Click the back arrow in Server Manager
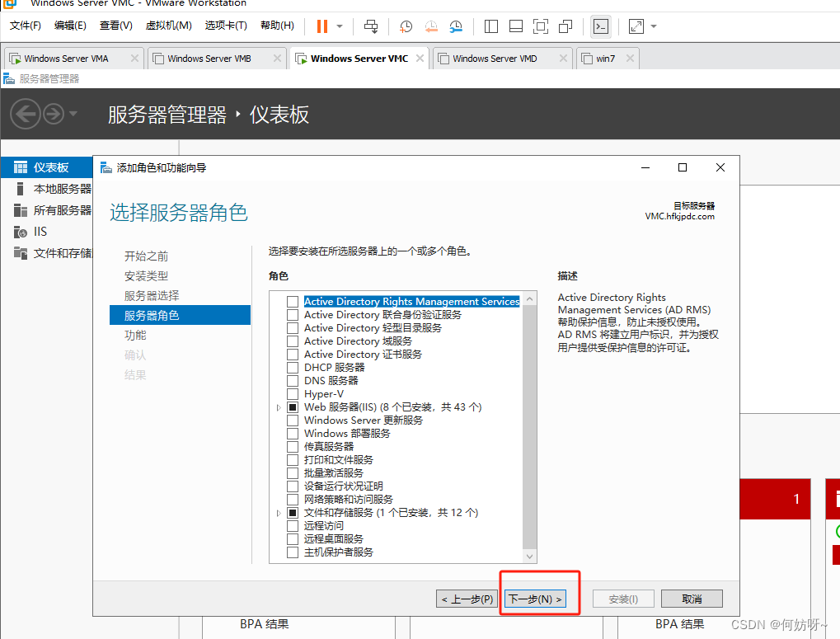Viewport: 840px width, 639px height. coord(26,114)
